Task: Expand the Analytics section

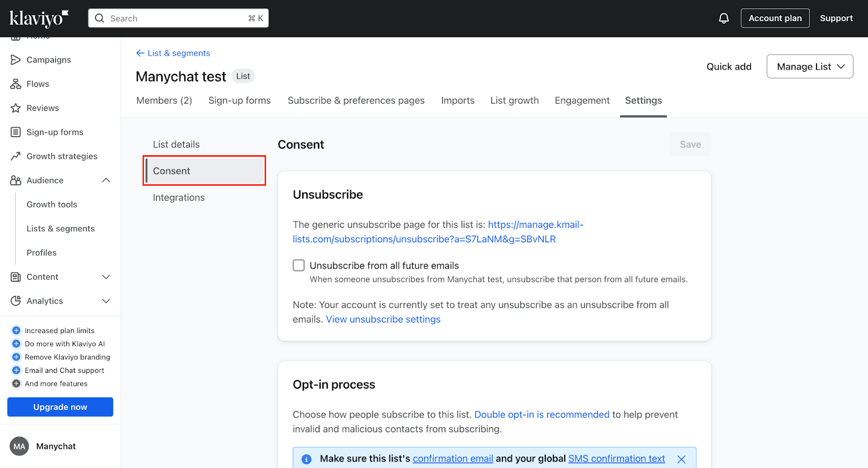Action: pos(106,301)
